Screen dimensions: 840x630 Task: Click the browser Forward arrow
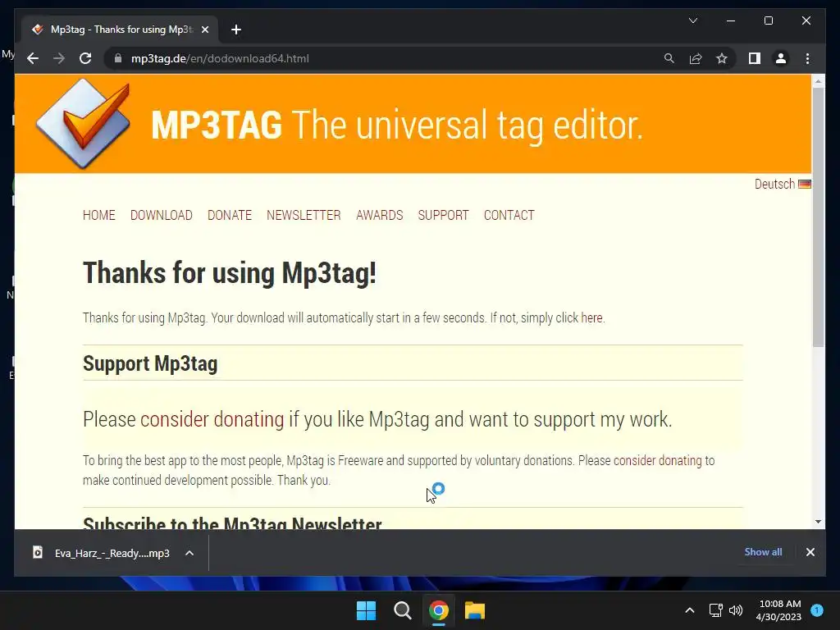59,58
